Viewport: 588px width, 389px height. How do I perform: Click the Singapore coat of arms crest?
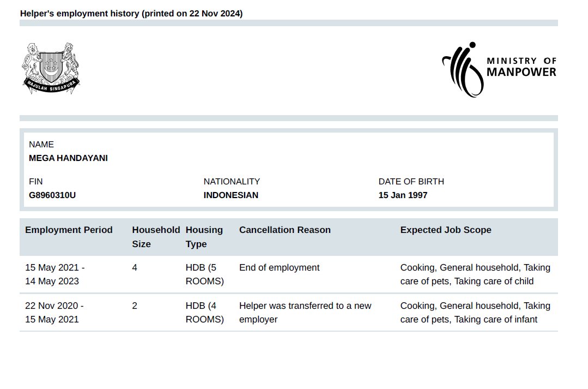pos(51,68)
